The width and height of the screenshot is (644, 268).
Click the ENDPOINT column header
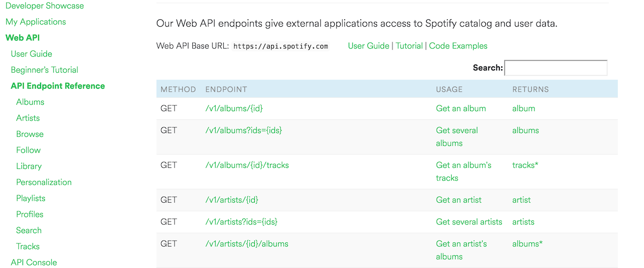coord(226,89)
